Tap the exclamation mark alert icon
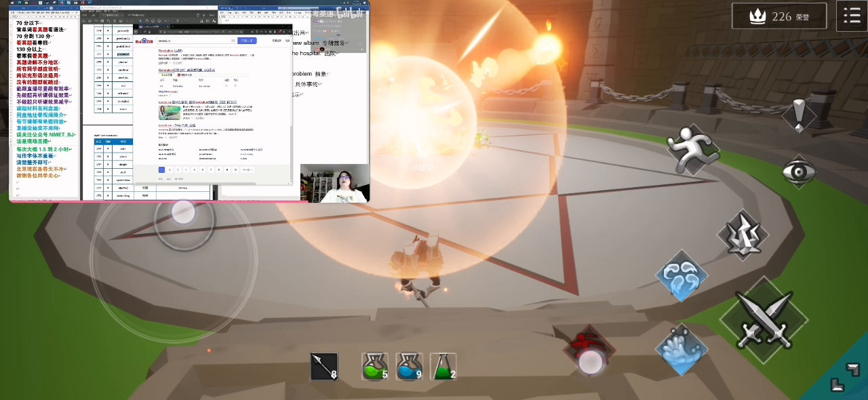 point(799,115)
